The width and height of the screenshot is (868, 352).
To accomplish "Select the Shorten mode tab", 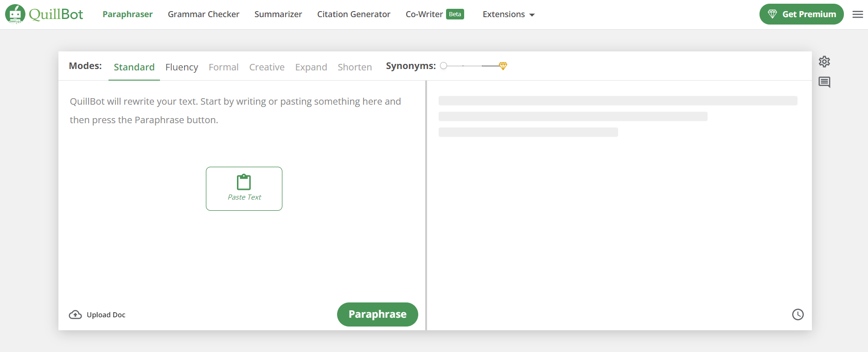I will click(355, 67).
